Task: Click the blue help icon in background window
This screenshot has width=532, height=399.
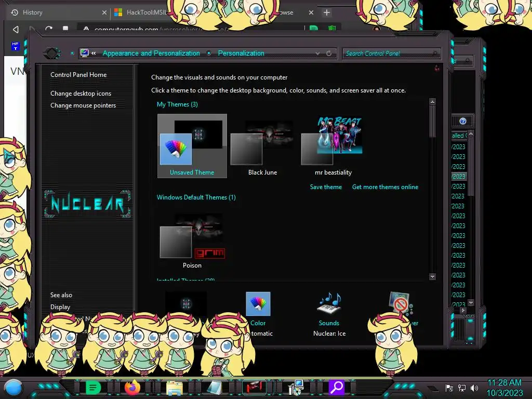Action: tap(463, 121)
